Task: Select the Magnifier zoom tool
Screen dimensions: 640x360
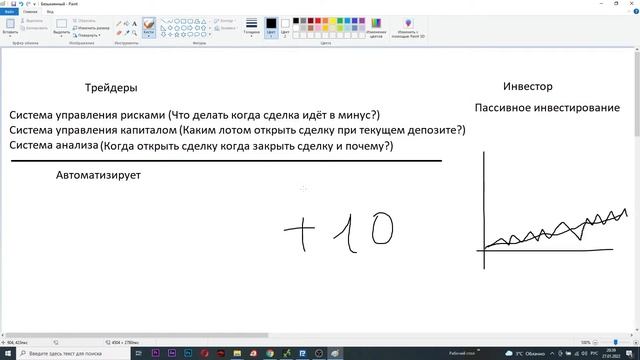Action: click(x=134, y=32)
